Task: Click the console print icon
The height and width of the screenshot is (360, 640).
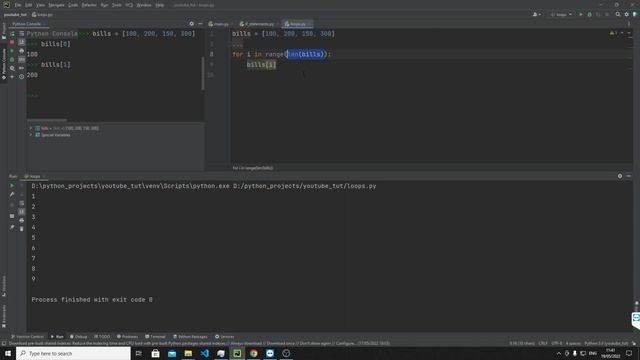Action: (22, 51)
